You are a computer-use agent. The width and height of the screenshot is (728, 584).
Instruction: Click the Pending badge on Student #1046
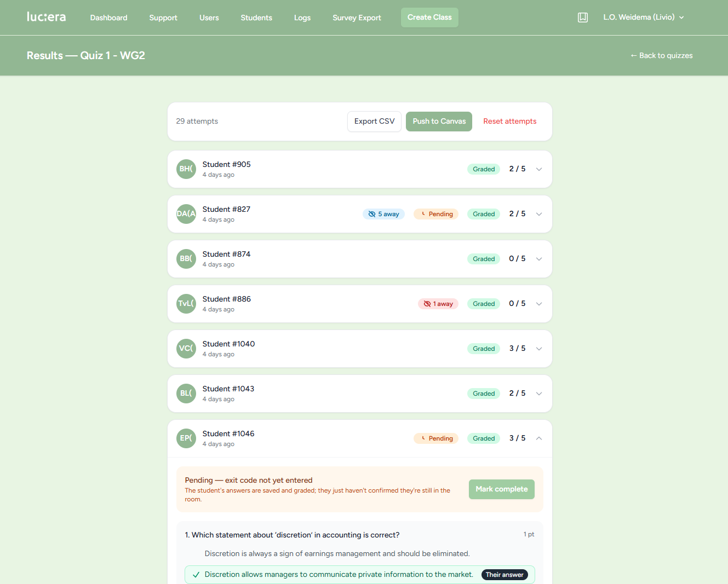(x=436, y=438)
